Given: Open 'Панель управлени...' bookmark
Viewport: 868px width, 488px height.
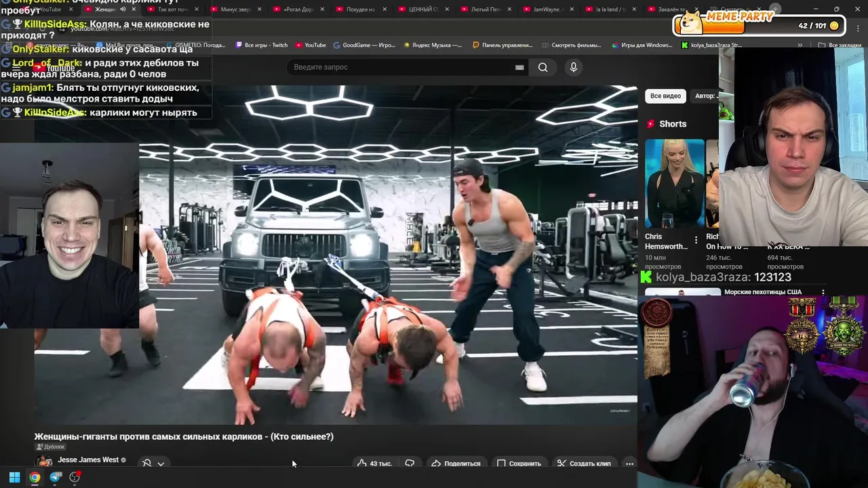Looking at the screenshot, I should pos(502,45).
